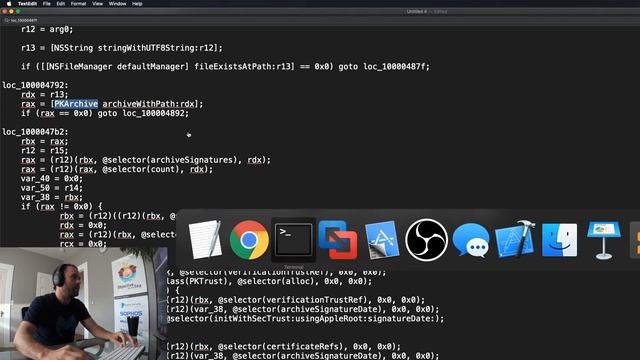The height and width of the screenshot is (360, 640).
Task: Open the View menu
Action: coord(97,4)
